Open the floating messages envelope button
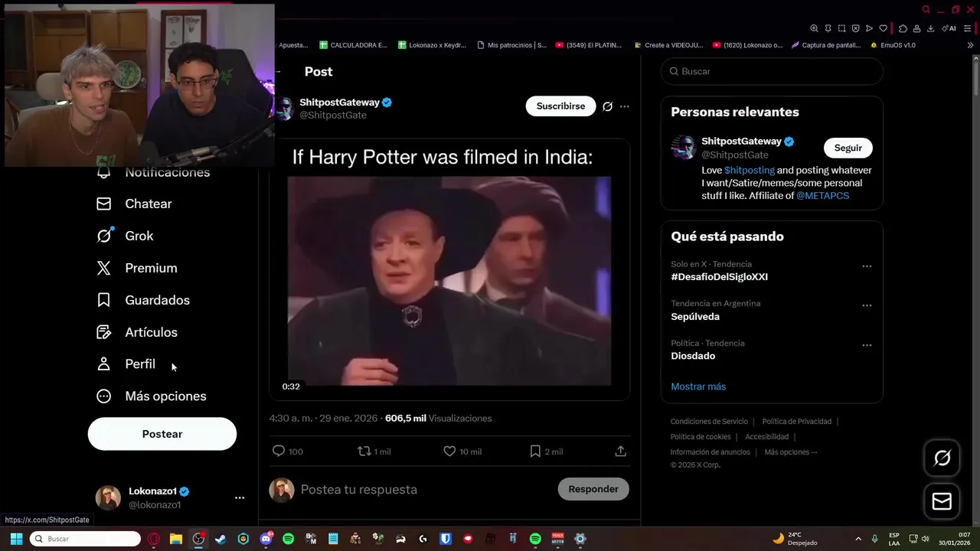 pos(942,502)
